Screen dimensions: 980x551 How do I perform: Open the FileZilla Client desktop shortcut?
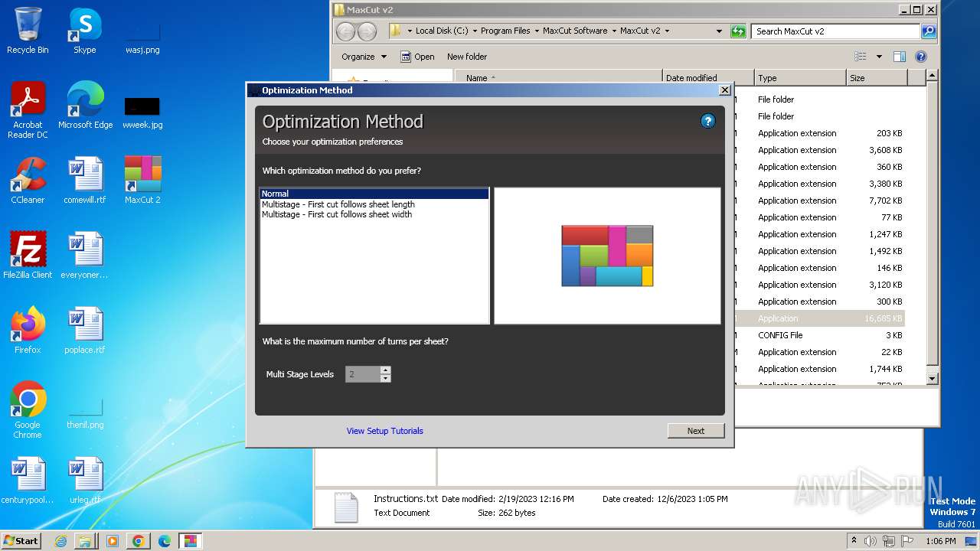[28, 256]
